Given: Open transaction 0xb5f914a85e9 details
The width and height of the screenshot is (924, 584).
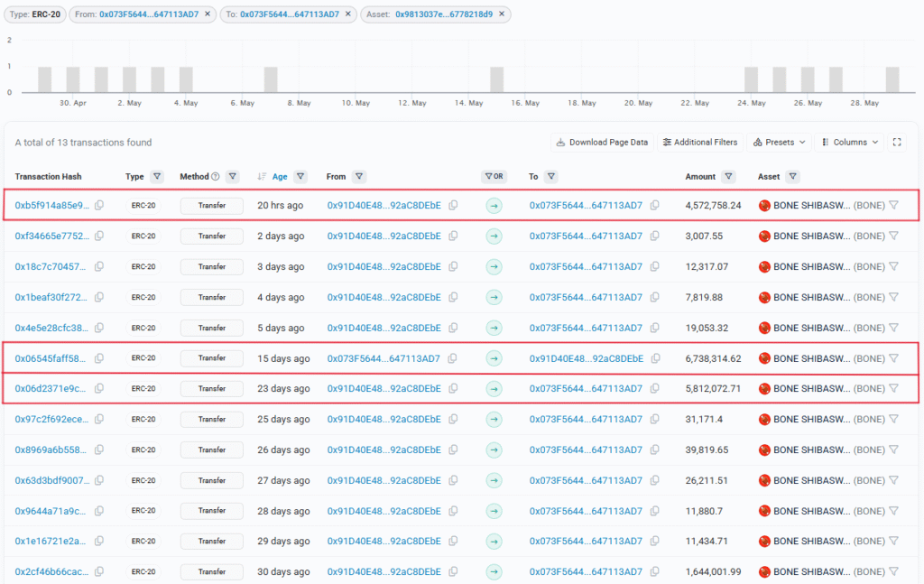Looking at the screenshot, I should [x=51, y=205].
